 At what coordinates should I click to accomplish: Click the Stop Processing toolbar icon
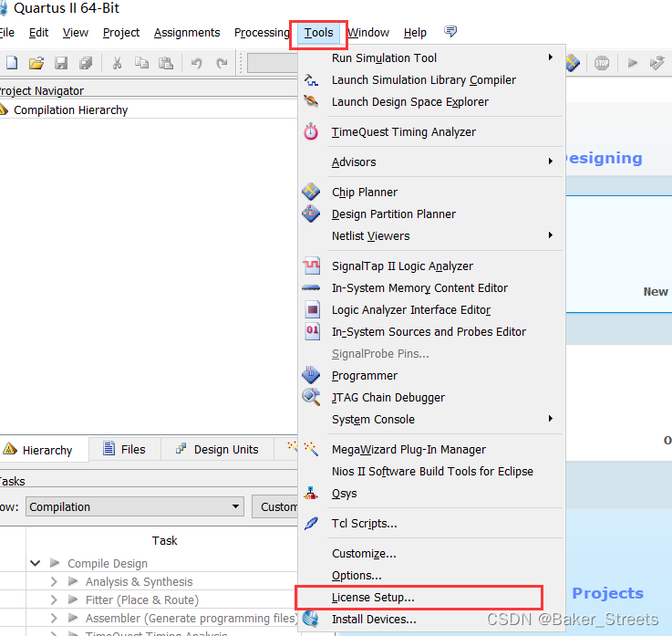click(x=602, y=64)
